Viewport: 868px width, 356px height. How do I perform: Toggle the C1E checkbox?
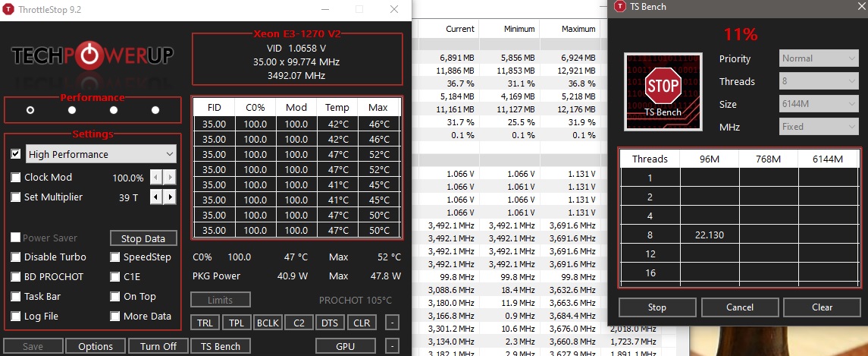pyautogui.click(x=114, y=277)
